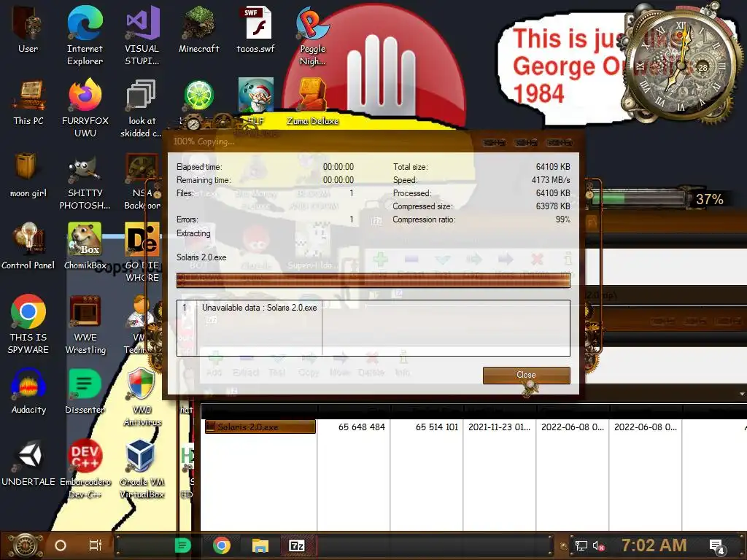Select the Solaris 2.0.exe file row
Screen dimensions: 747x560
(x=260, y=427)
